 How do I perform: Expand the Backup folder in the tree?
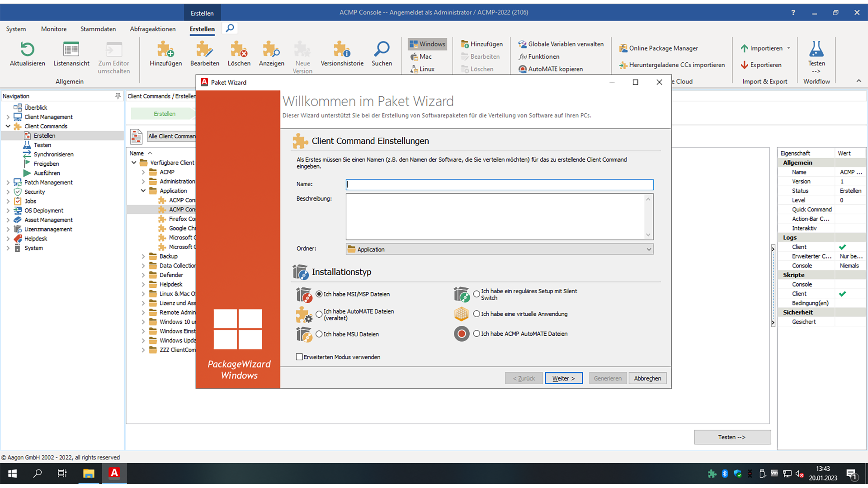click(x=143, y=256)
